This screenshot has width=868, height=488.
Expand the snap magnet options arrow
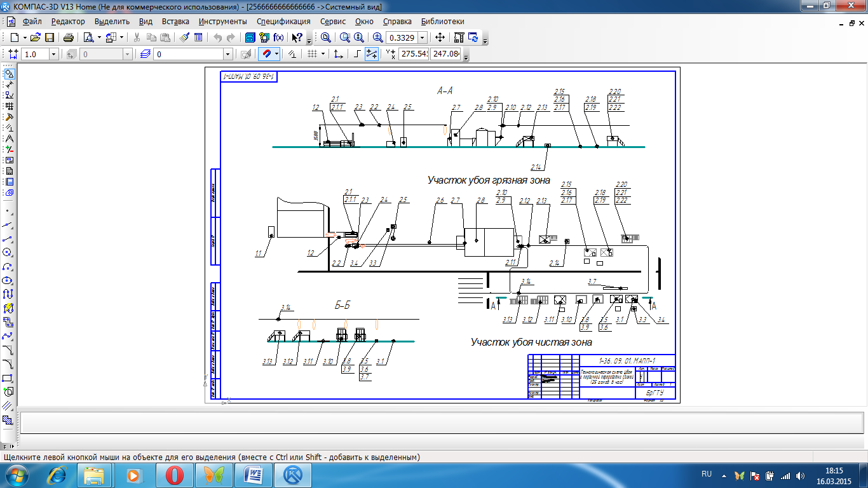pos(277,54)
